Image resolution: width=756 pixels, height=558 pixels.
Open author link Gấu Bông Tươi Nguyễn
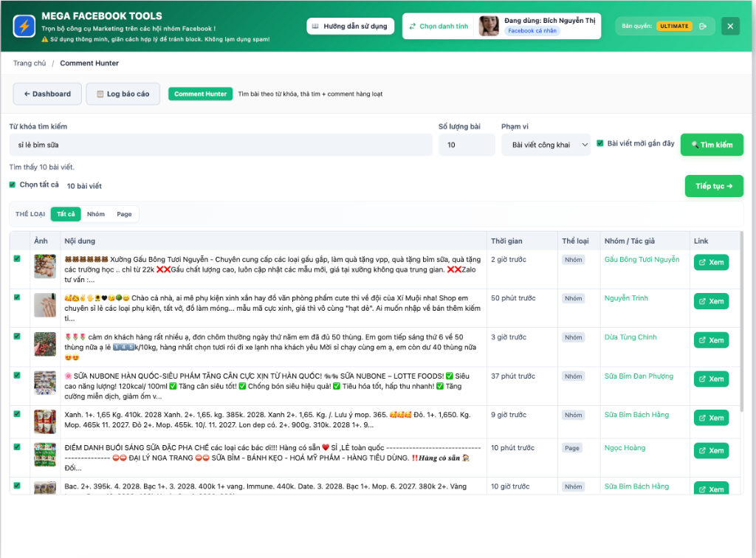642,259
